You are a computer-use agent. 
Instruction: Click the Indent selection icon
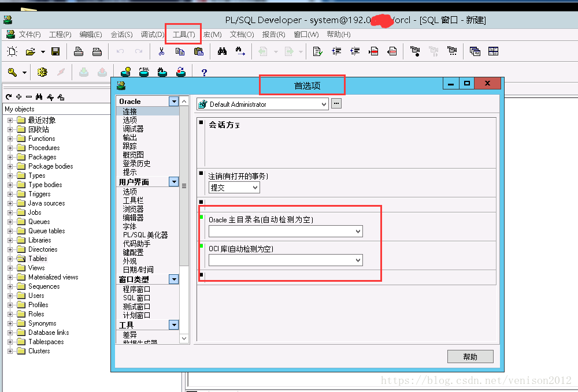[336, 51]
